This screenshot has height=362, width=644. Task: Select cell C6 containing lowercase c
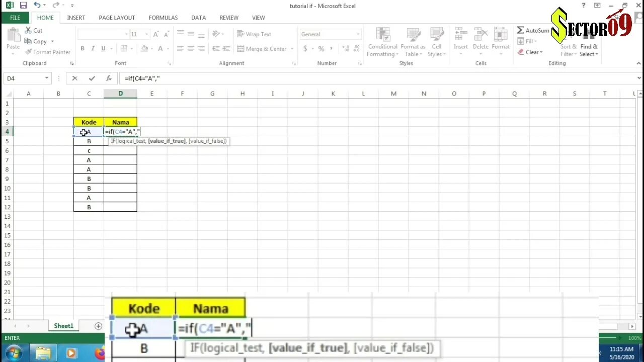[89, 151]
